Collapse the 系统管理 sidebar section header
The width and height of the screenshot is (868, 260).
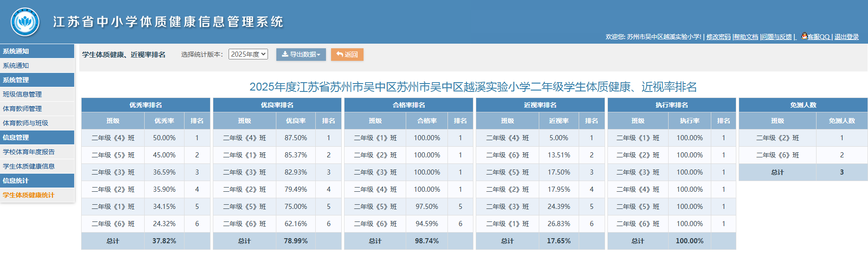click(16, 80)
